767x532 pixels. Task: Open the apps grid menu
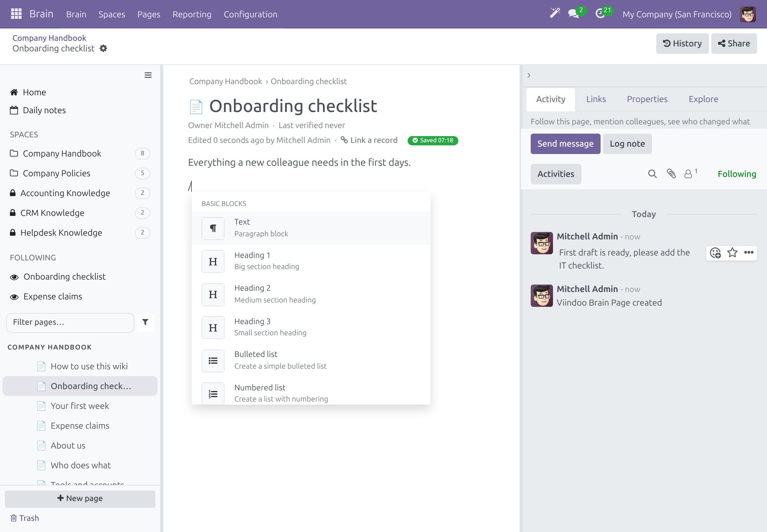16,14
